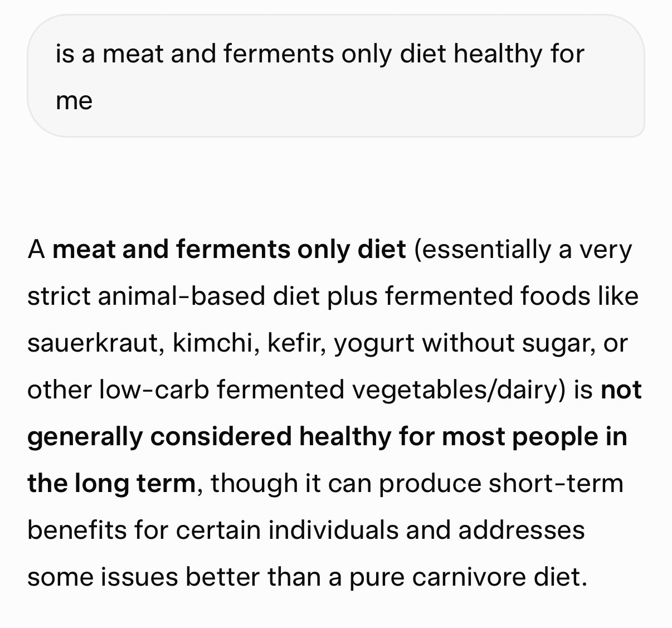The height and width of the screenshot is (628, 672).
Task: Click the word "individuals" in the response
Action: [x=333, y=530]
